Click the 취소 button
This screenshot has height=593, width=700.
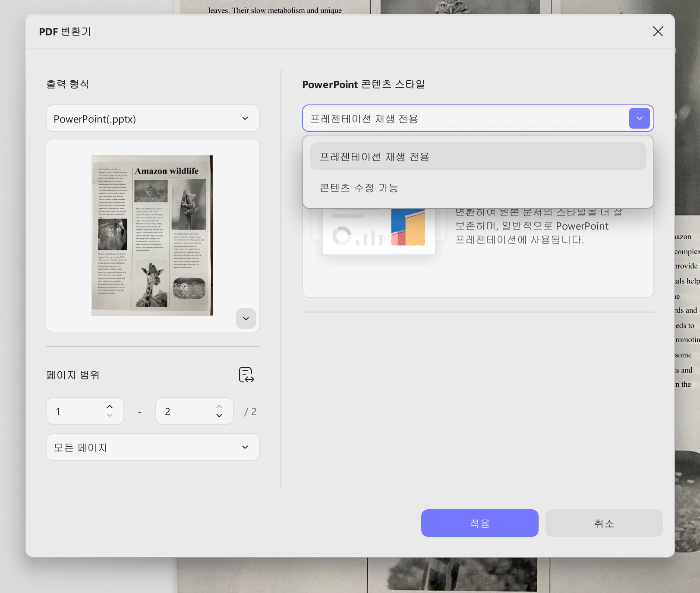[x=604, y=523]
